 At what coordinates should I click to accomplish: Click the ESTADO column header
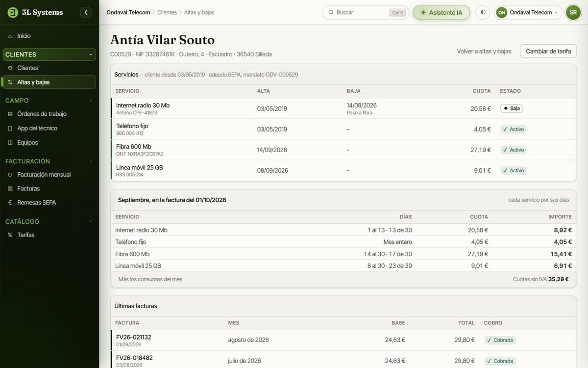pyautogui.click(x=510, y=91)
